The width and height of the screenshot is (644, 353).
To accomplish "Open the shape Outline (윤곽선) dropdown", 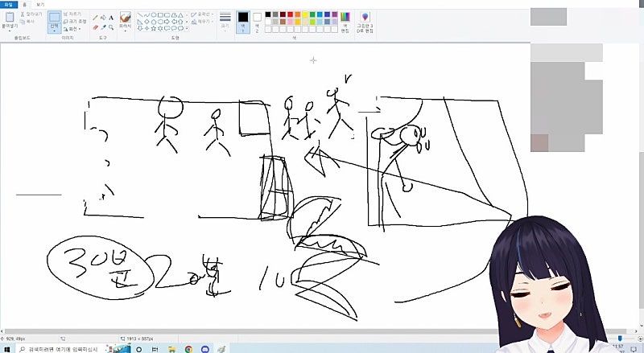I will (202, 14).
